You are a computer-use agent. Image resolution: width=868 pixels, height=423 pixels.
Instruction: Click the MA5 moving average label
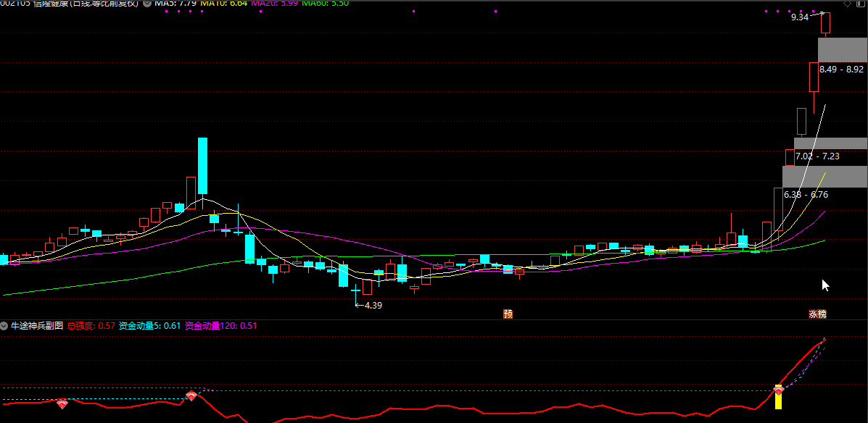click(x=175, y=4)
